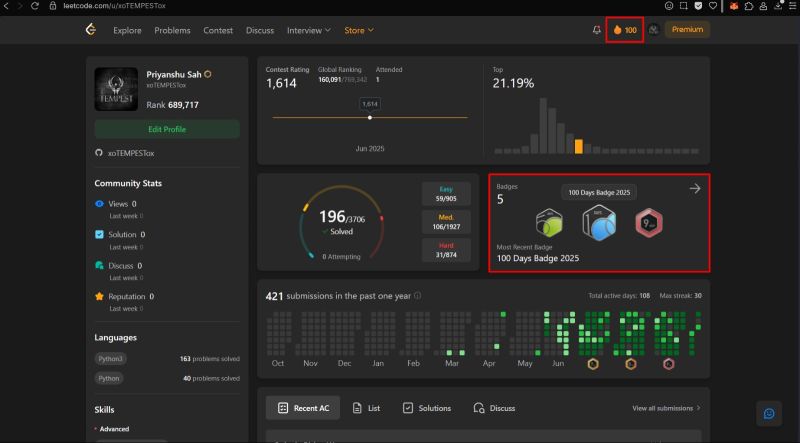800x443 pixels.
Task: Click the Hard 31/874 stat box
Action: tap(446, 250)
